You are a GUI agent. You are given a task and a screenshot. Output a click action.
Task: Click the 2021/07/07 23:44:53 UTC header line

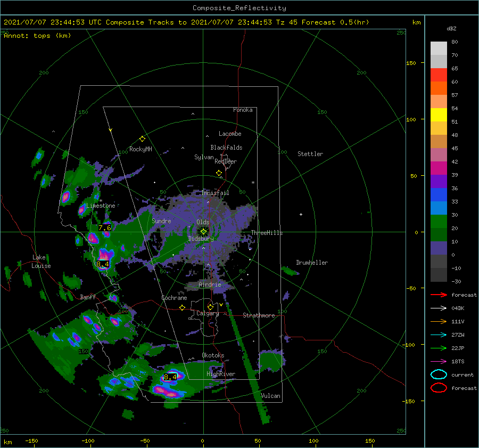pyautogui.click(x=186, y=22)
